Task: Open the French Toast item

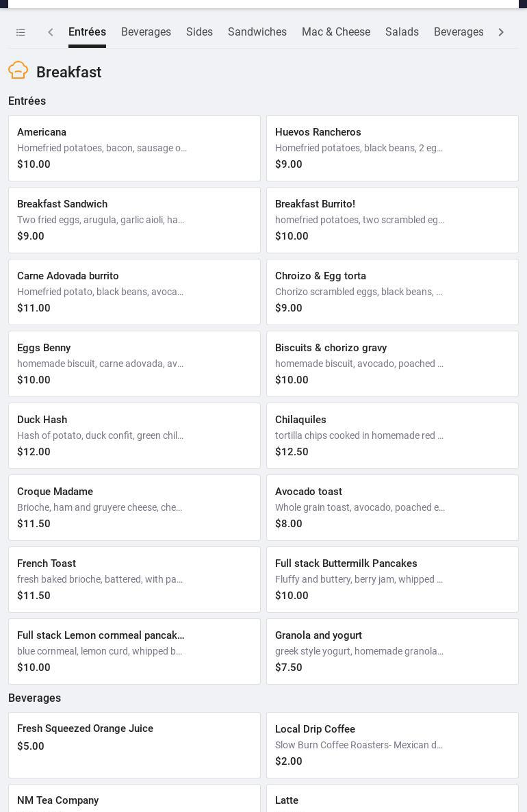Action: 134,579
